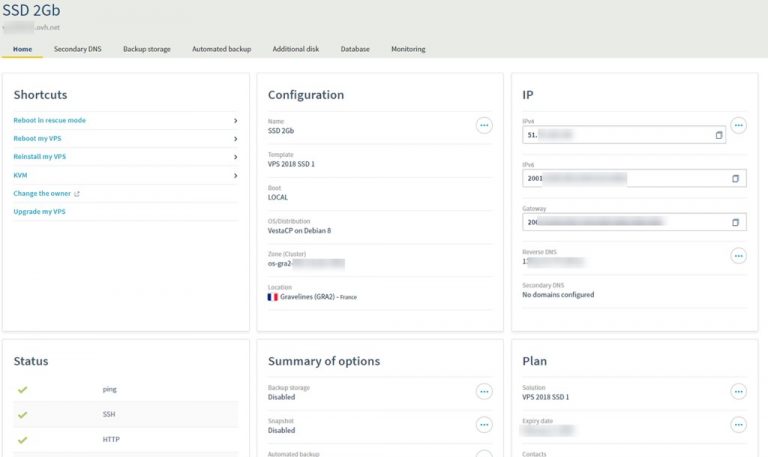Click the No domains configured text
The height and width of the screenshot is (457, 768).
[x=558, y=295]
